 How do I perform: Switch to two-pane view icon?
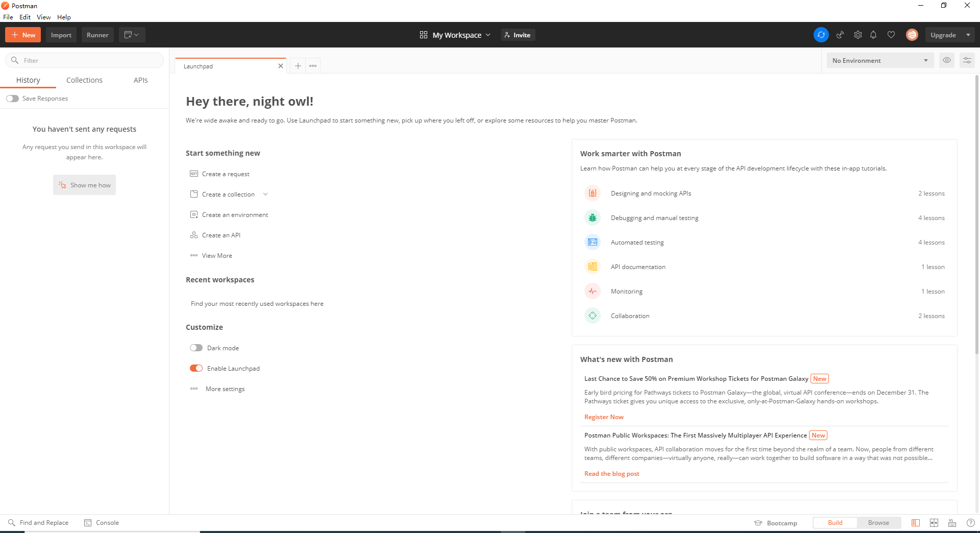pos(934,523)
